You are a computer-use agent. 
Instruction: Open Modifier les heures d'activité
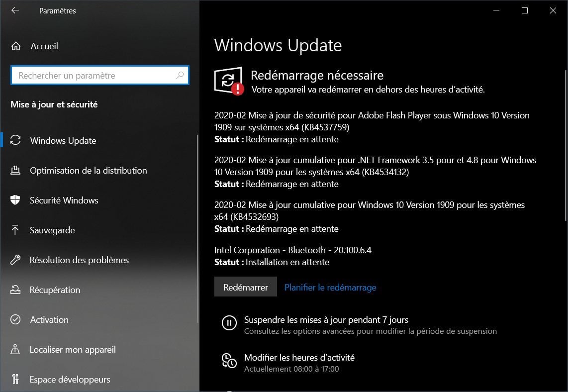point(299,358)
